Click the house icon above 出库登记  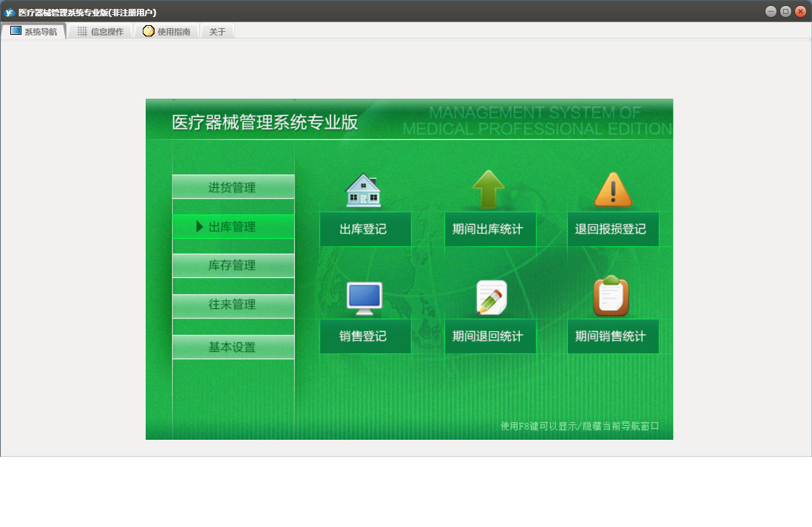(x=363, y=191)
